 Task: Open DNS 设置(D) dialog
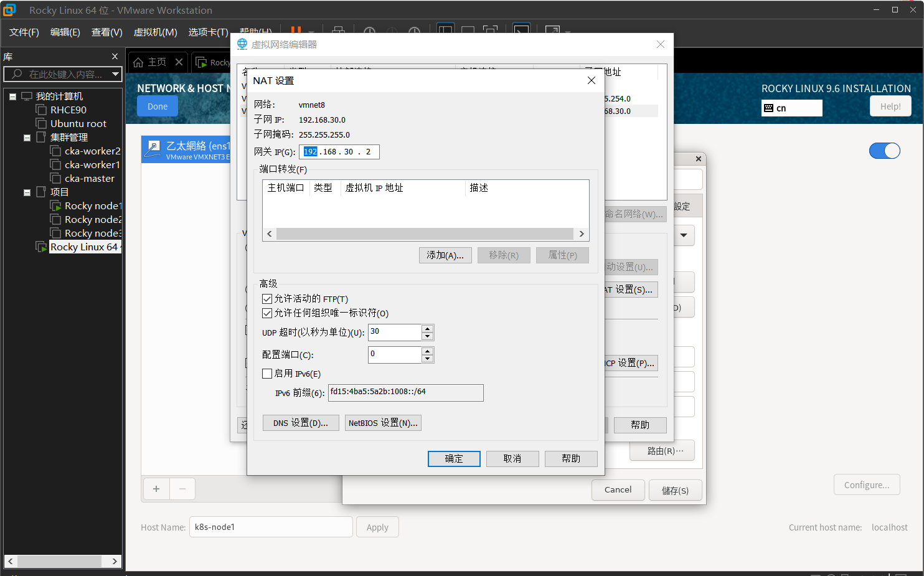(x=300, y=423)
